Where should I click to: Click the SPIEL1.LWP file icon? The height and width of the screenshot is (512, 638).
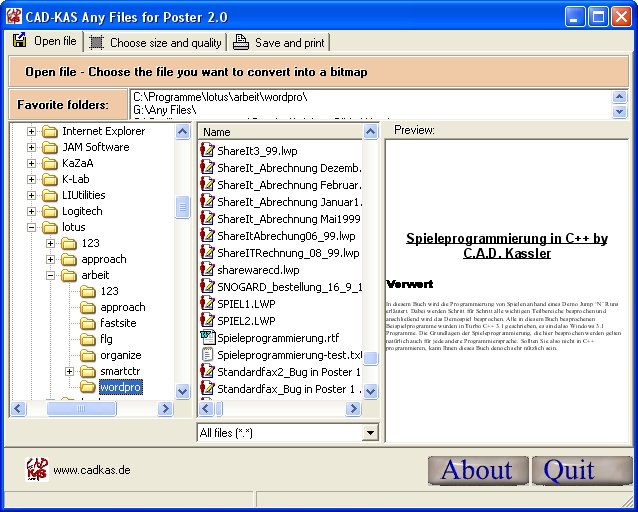(x=208, y=304)
